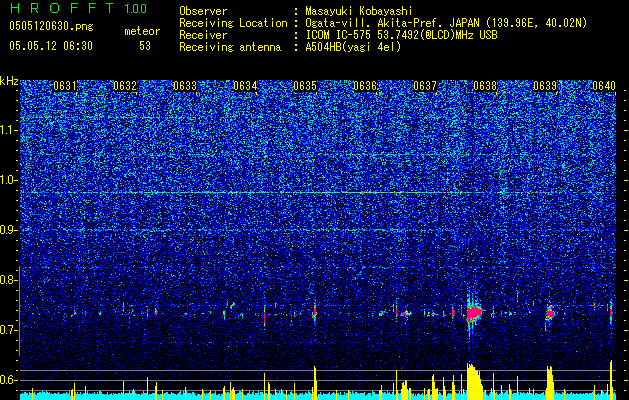The height and width of the screenshot is (400, 629).
Task: Click the filename 0505120630.png
Action: click(51, 27)
